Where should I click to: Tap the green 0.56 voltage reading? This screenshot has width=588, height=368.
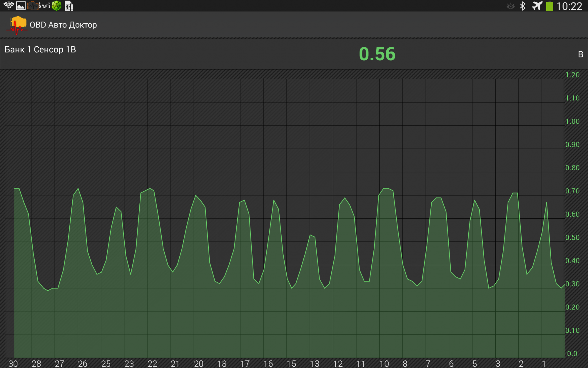[377, 54]
